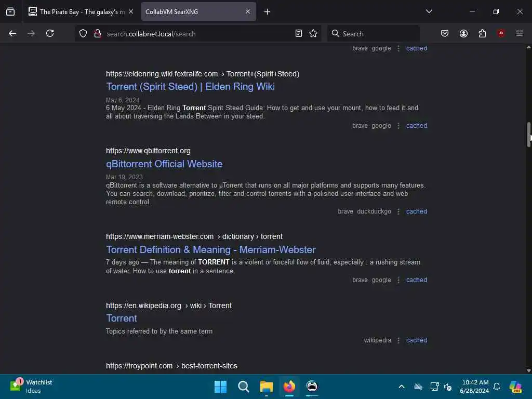Click wikipedia engine label on Torrent result
The image size is (532, 399).
(377, 340)
